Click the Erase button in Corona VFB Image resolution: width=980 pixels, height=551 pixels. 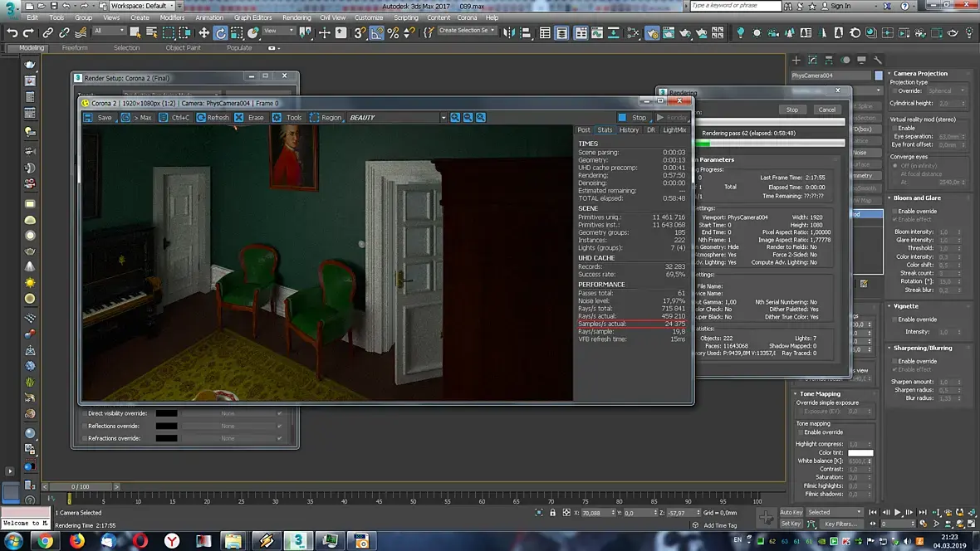tap(248, 118)
